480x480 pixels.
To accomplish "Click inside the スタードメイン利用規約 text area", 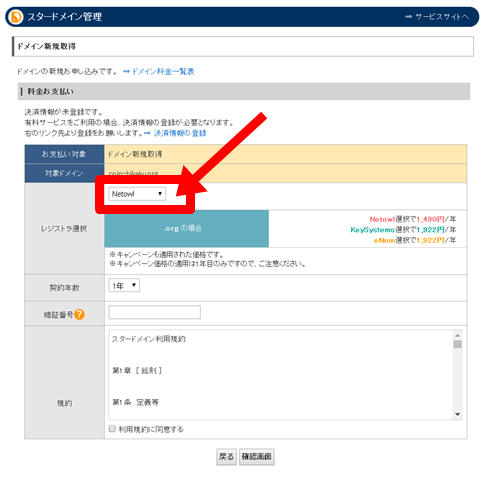I will coord(281,375).
